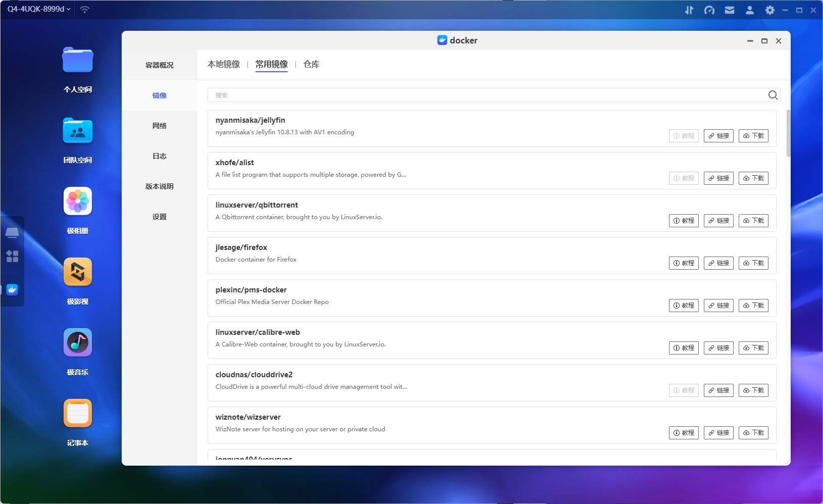This screenshot has height=504, width=823.
Task: Switch to the 仓库 tab
Action: tap(312, 64)
